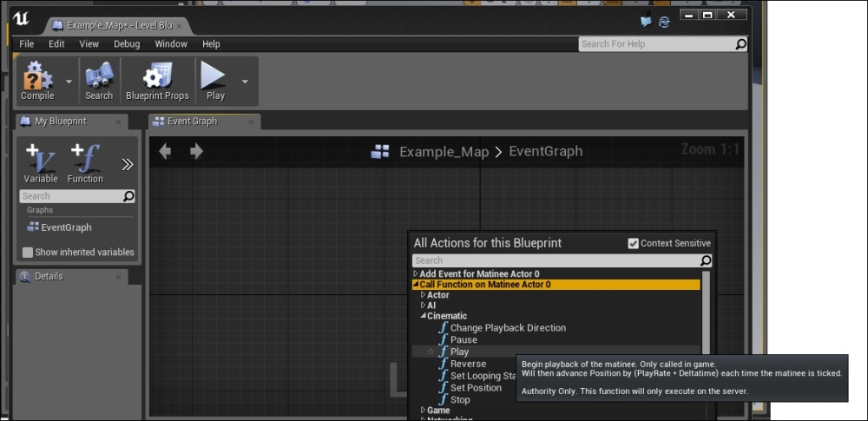Close the Event Graph tab
868x421 pixels.
(x=251, y=122)
